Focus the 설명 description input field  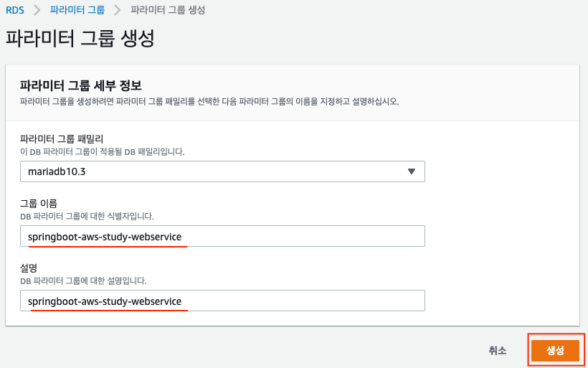[222, 301]
